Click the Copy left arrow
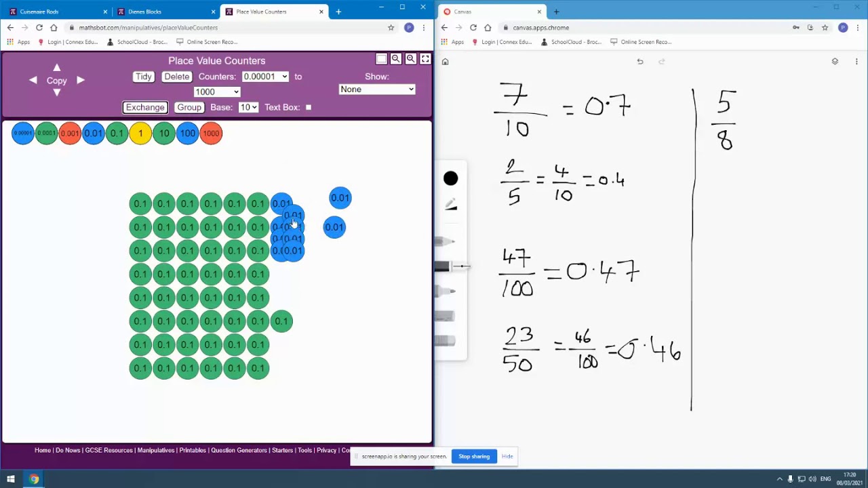Image resolution: width=868 pixels, height=488 pixels. click(33, 80)
